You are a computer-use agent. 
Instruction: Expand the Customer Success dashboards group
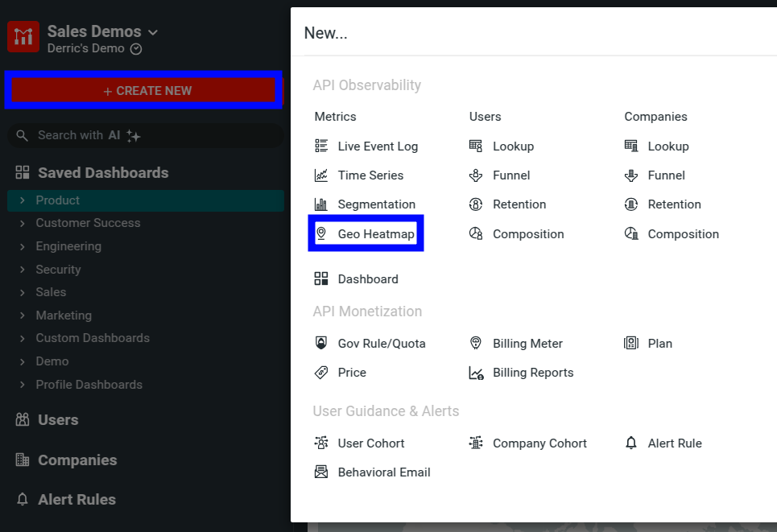87,223
